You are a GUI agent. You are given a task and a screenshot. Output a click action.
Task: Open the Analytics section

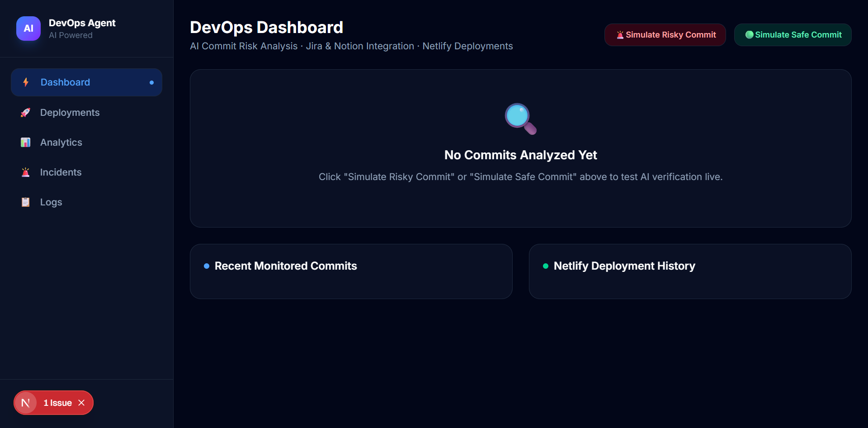point(86,143)
